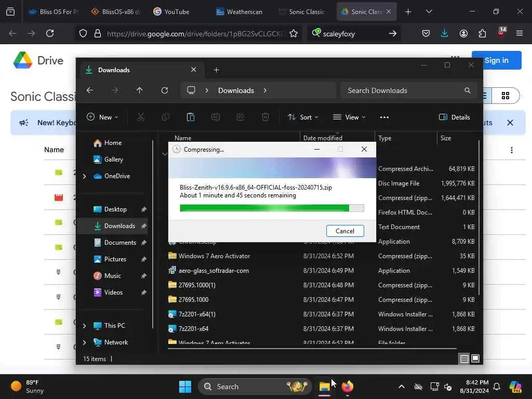Expand OneDrive in navigation pane
Viewport: 532px width, 399px height.
(85, 176)
